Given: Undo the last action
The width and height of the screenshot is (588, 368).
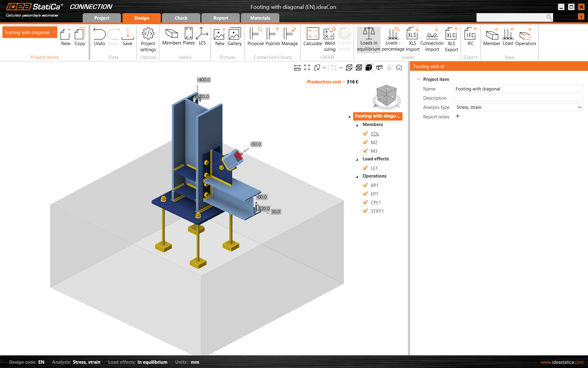Looking at the screenshot, I should coord(99,37).
